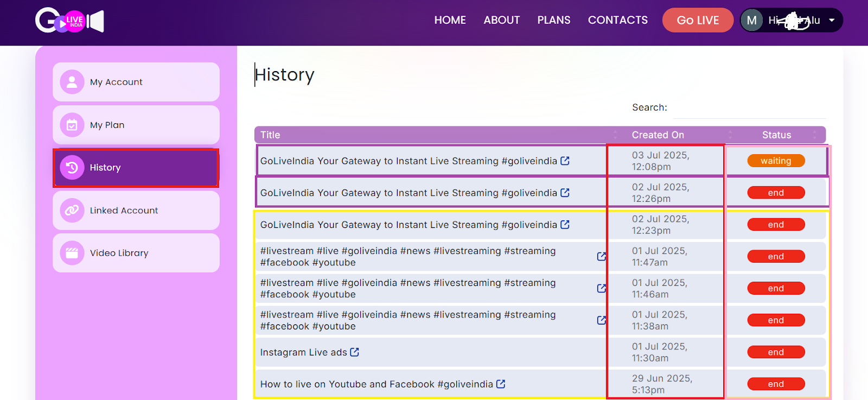Select Linked Account in sidebar
This screenshot has width=868, height=400.
click(136, 210)
